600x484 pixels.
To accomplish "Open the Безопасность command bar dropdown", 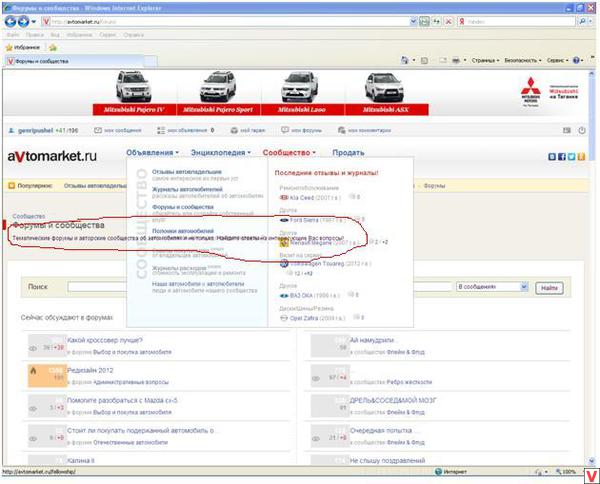I will pyautogui.click(x=523, y=60).
